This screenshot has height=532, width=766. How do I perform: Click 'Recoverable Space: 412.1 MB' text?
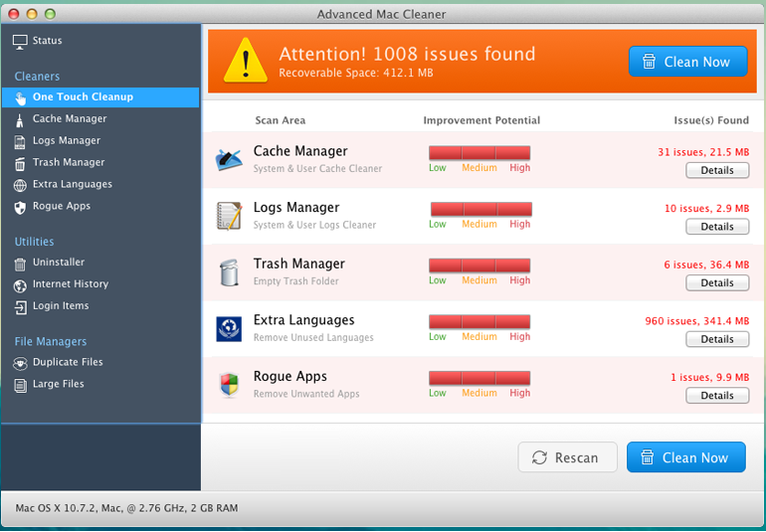tap(356, 74)
